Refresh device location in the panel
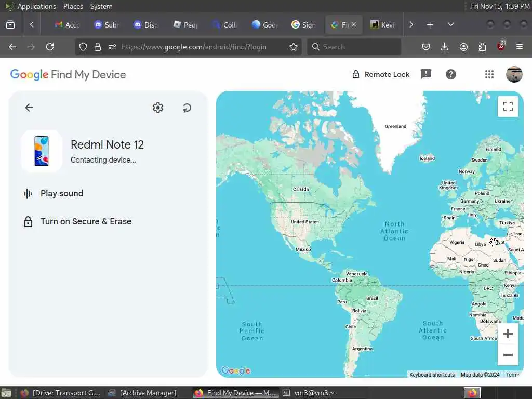 pos(187,108)
